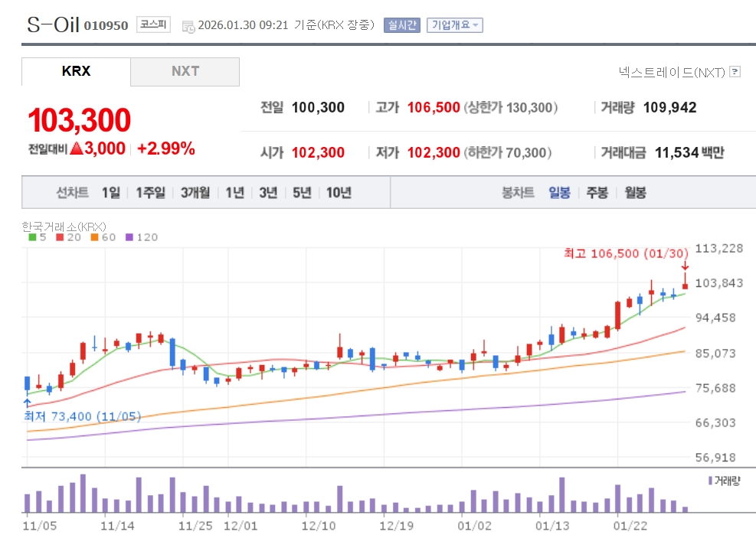Click the 11/14 date axis label
Screen dimensions: 756x551
point(117,526)
